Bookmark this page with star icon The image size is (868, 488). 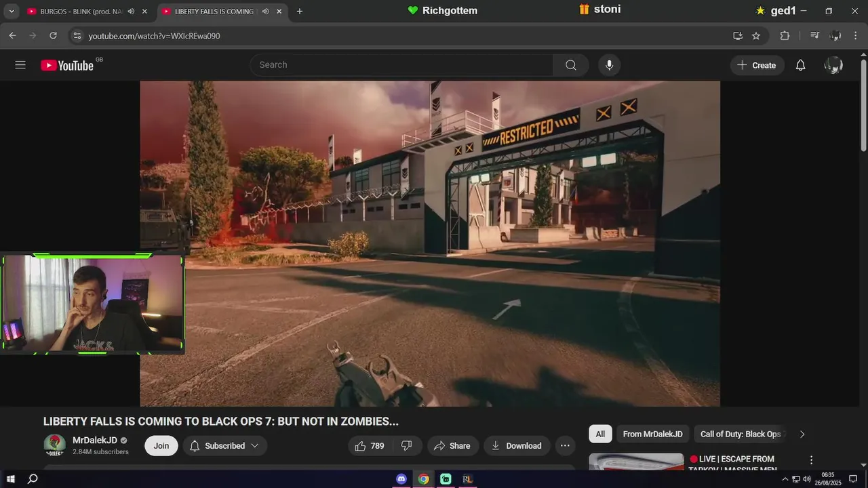pyautogui.click(x=756, y=36)
